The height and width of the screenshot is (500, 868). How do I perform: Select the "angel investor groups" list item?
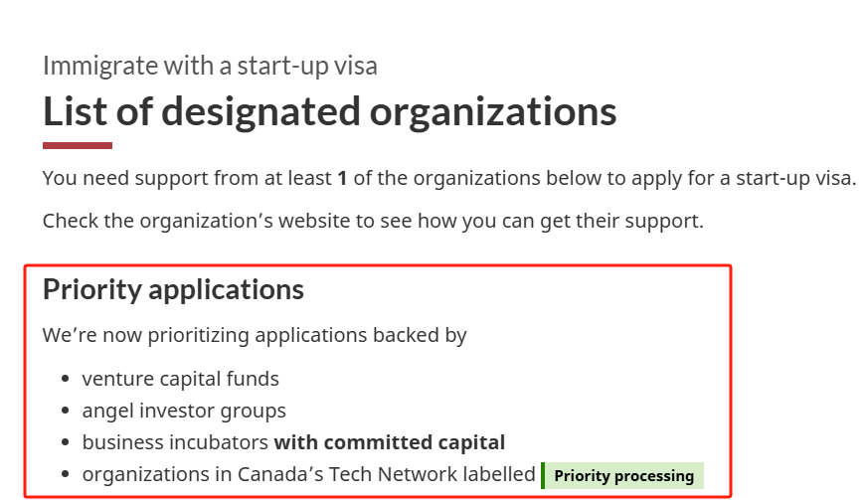point(184,411)
